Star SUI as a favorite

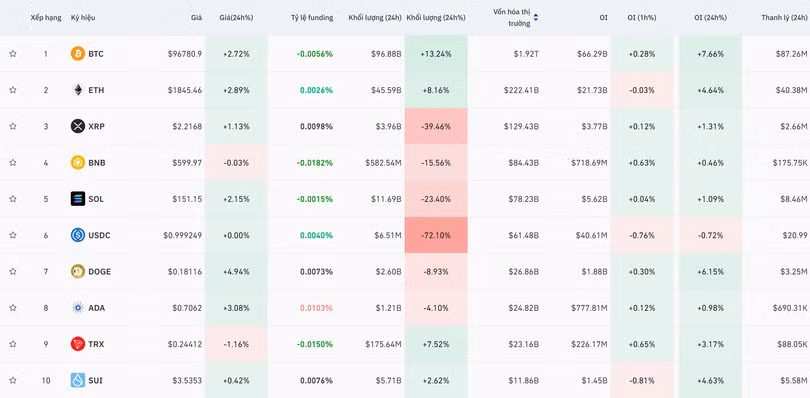(13, 380)
